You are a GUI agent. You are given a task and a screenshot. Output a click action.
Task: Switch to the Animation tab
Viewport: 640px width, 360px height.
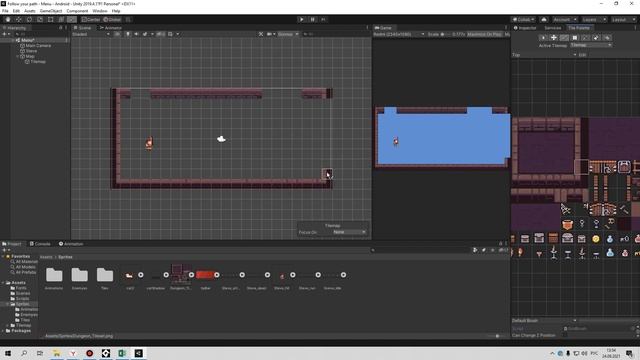pos(71,244)
